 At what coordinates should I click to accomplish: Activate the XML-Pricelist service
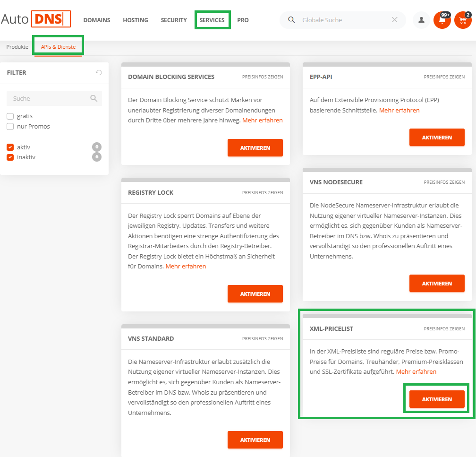[437, 399]
